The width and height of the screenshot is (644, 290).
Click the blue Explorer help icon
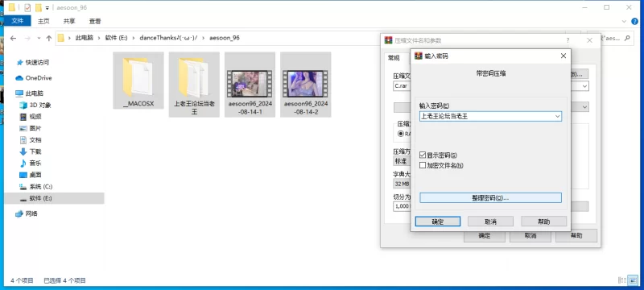(635, 22)
